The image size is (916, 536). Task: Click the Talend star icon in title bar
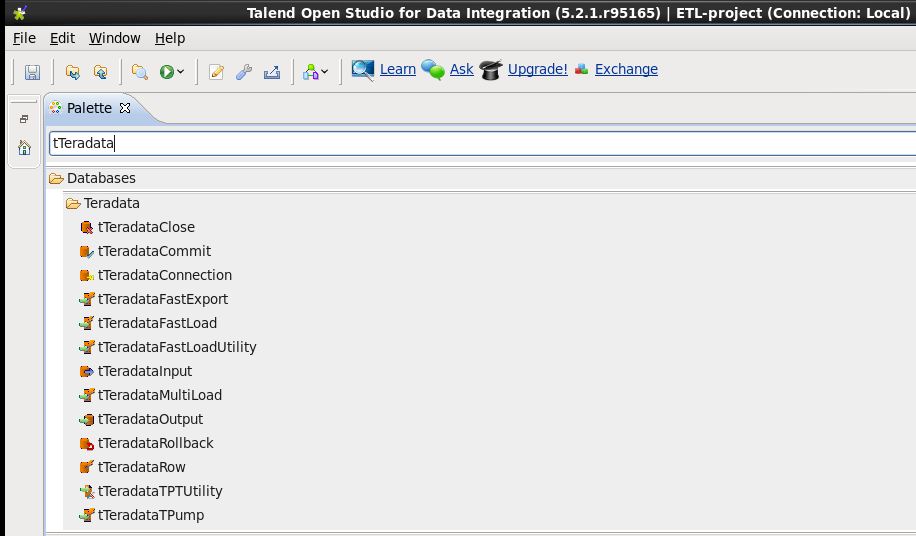pos(20,12)
